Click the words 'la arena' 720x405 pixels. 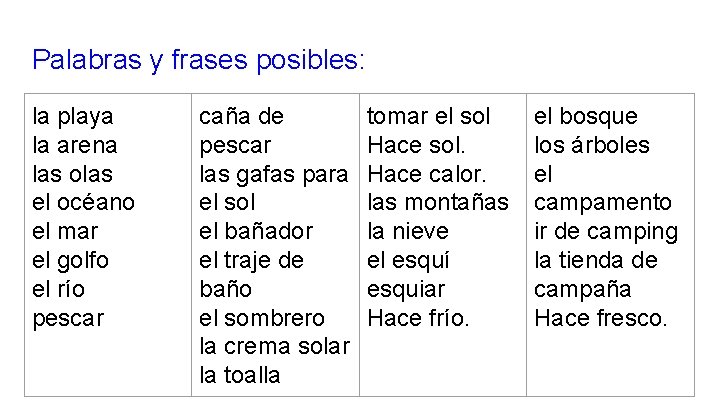75,146
